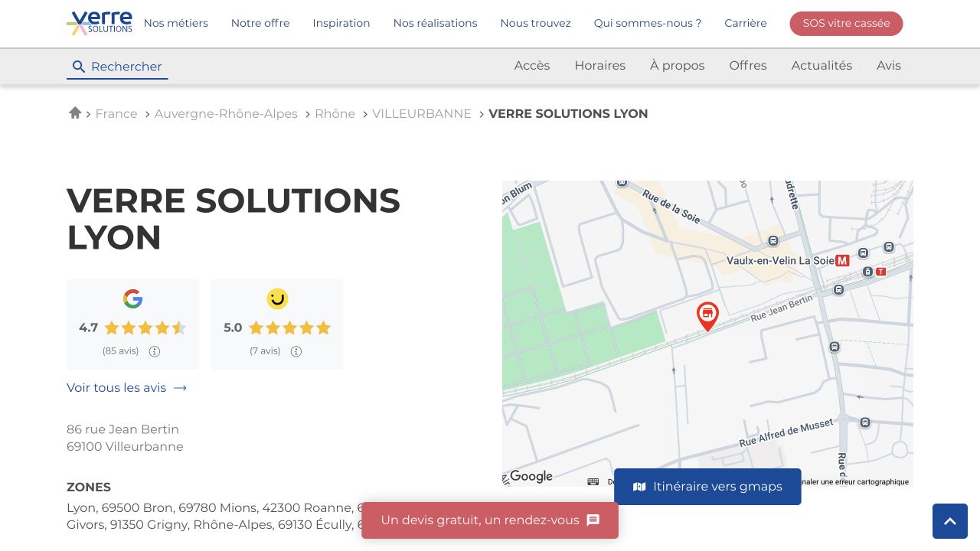
Task: Jump to Actualités section
Action: point(822,66)
